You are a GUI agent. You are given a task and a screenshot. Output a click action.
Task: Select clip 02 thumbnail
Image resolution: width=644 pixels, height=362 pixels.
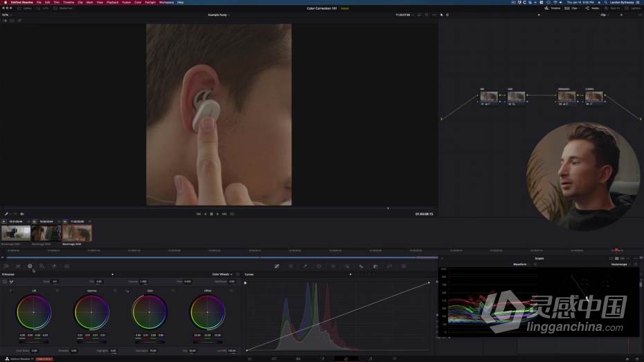click(x=46, y=233)
